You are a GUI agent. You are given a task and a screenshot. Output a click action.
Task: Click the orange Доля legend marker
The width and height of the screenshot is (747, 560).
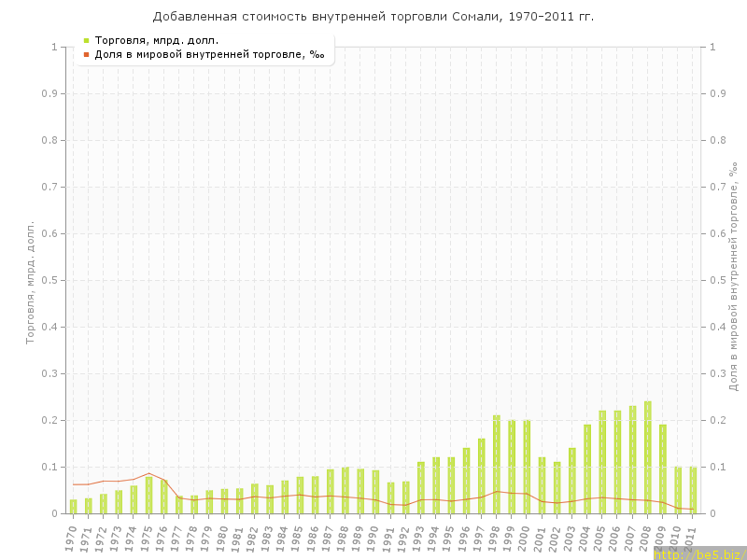(x=86, y=54)
